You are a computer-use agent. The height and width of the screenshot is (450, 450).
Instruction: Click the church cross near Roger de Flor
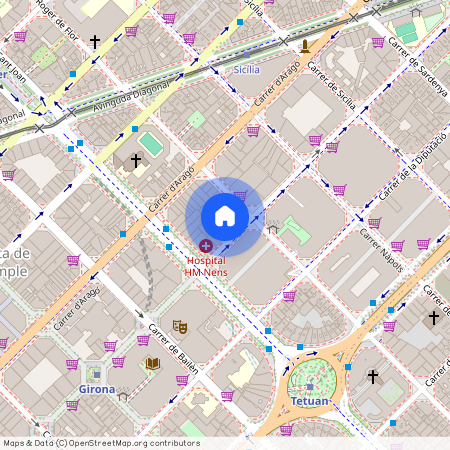tap(95, 42)
